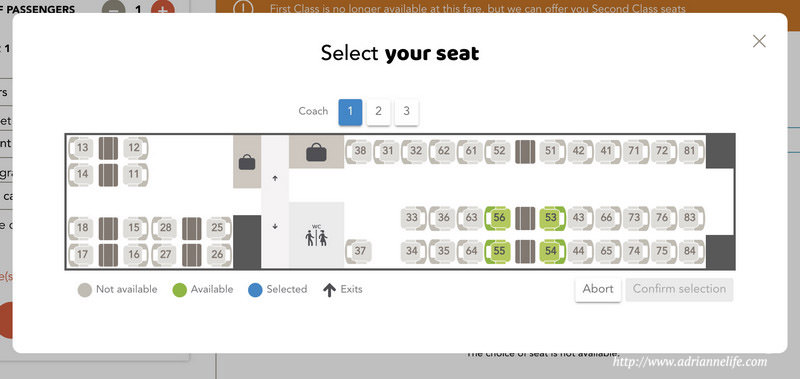The image size is (800, 379).
Task: Choose available seat 55
Action: click(498, 251)
